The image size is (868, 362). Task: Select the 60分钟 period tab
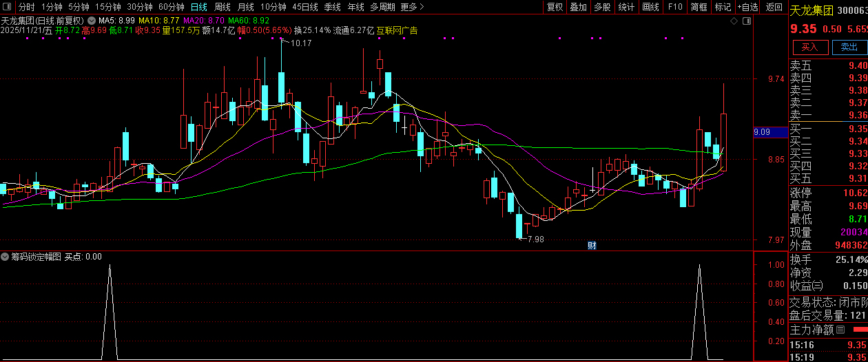coord(171,7)
